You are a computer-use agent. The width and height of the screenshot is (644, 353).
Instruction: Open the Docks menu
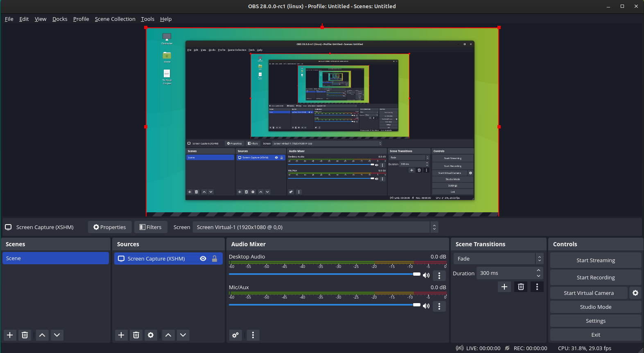pyautogui.click(x=60, y=19)
